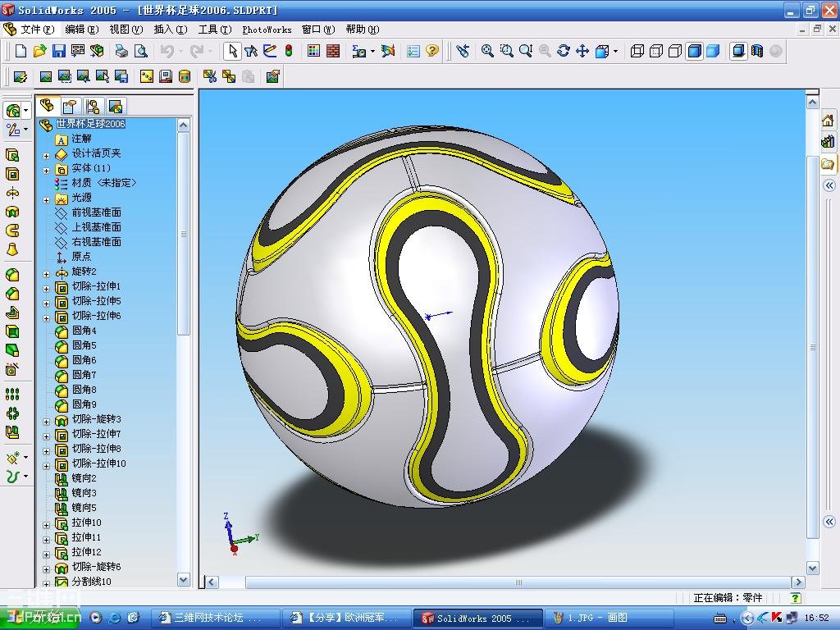The image size is (840, 630).
Task: Toggle Shaded With Edges display mode
Action: pos(694,51)
